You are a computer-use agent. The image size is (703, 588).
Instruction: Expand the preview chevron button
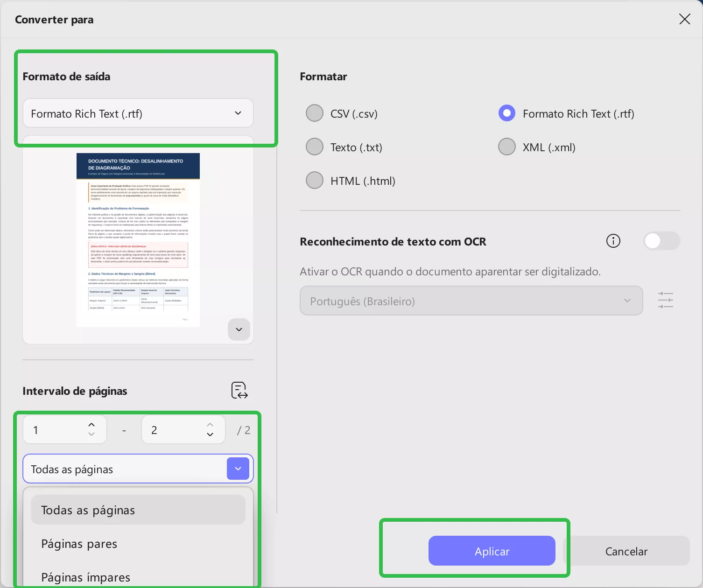(x=239, y=329)
